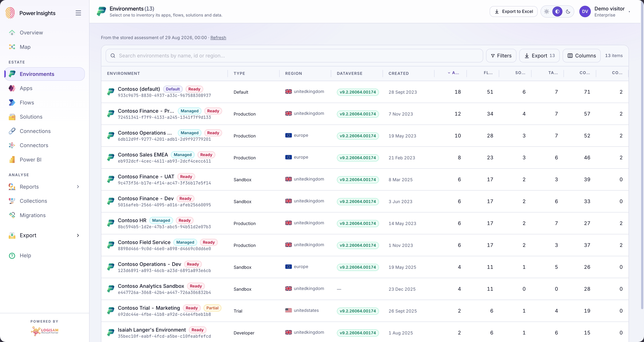Viewport: 644px width, 342px height.
Task: Toggle sort arrow on the A... column
Action: pos(449,73)
